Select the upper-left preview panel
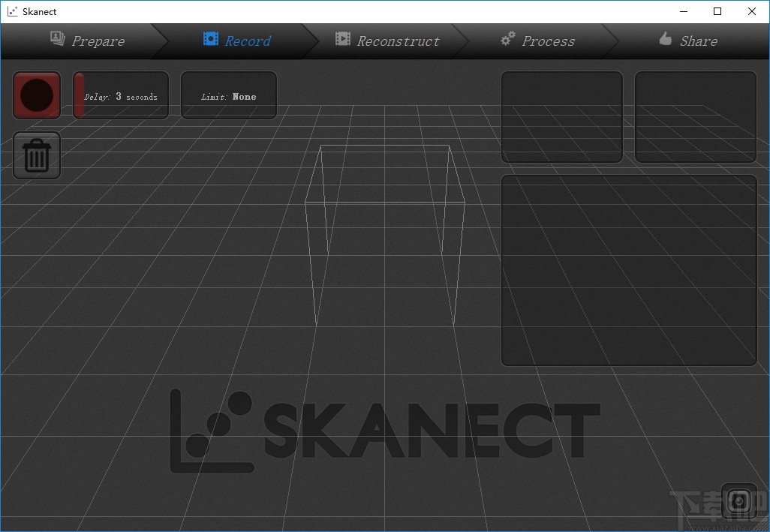 tap(561, 117)
